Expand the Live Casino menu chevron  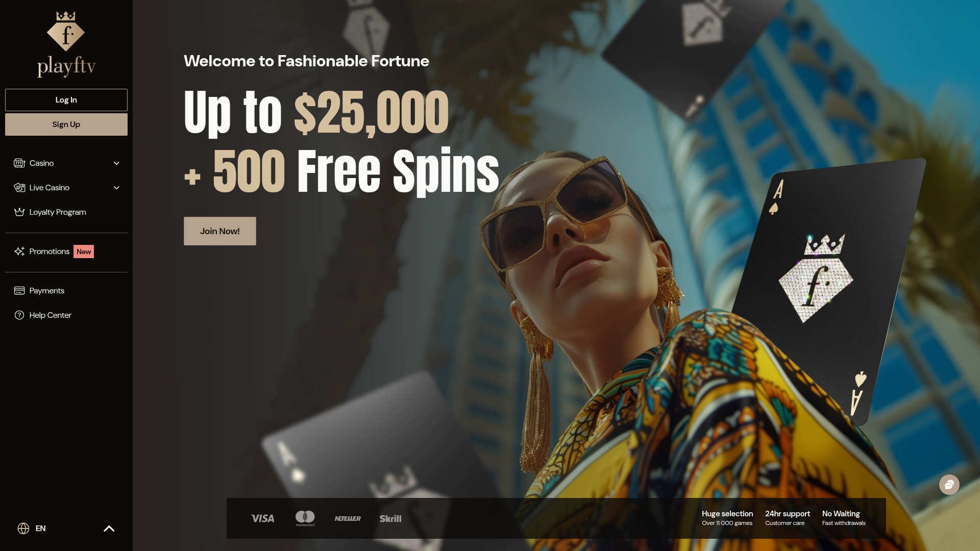[x=116, y=188]
